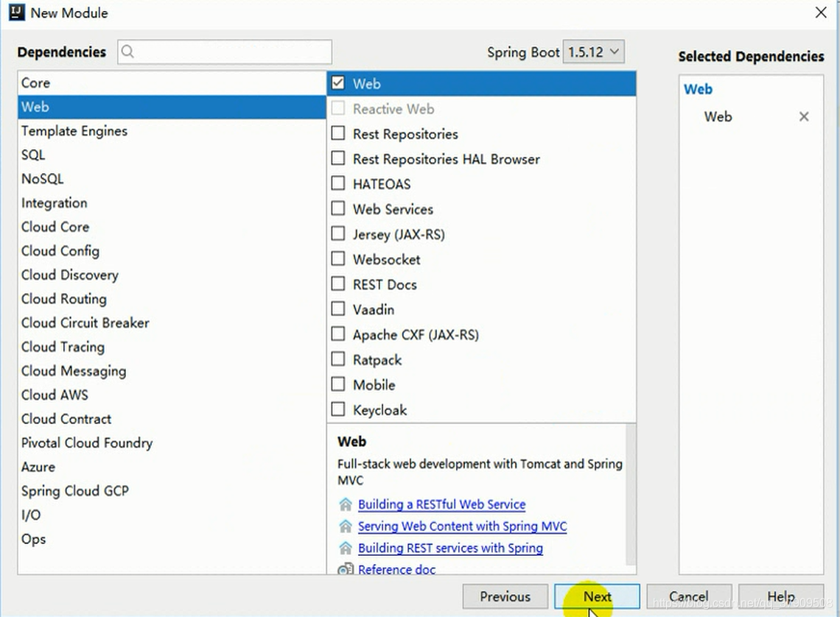This screenshot has height=617, width=840.
Task: Open the Spring Boot version dropdown
Action: point(594,52)
